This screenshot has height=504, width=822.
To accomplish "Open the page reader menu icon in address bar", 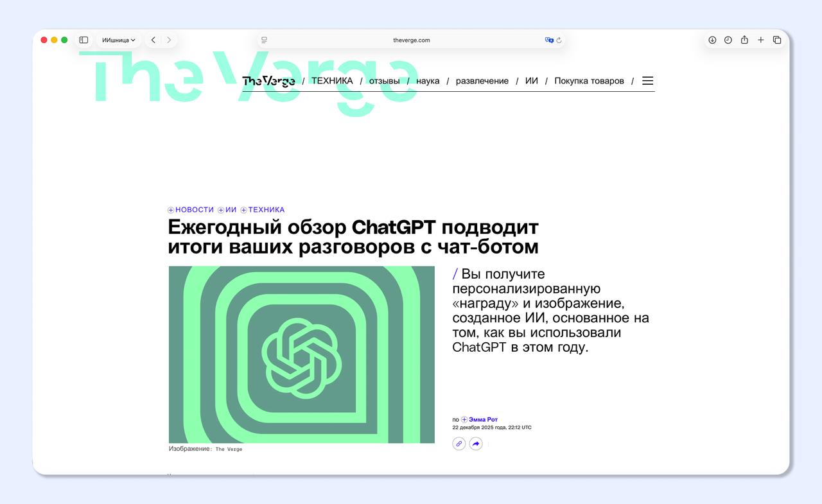I will pos(264,40).
